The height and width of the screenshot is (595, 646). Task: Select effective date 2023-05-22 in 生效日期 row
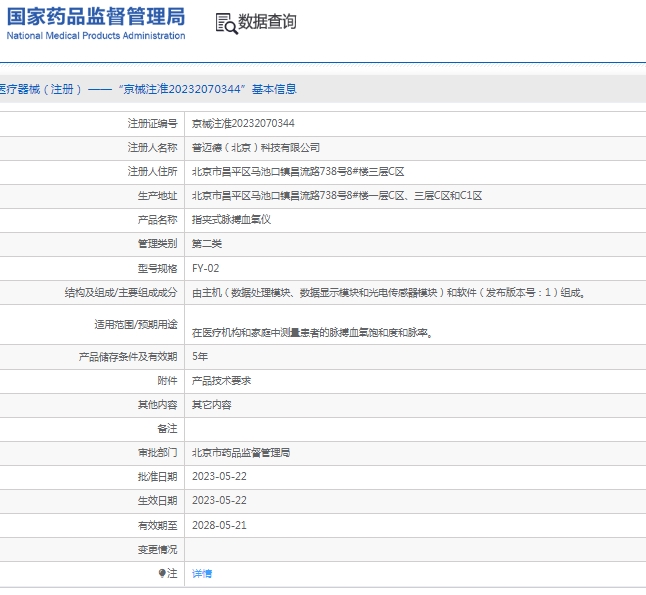(219, 500)
